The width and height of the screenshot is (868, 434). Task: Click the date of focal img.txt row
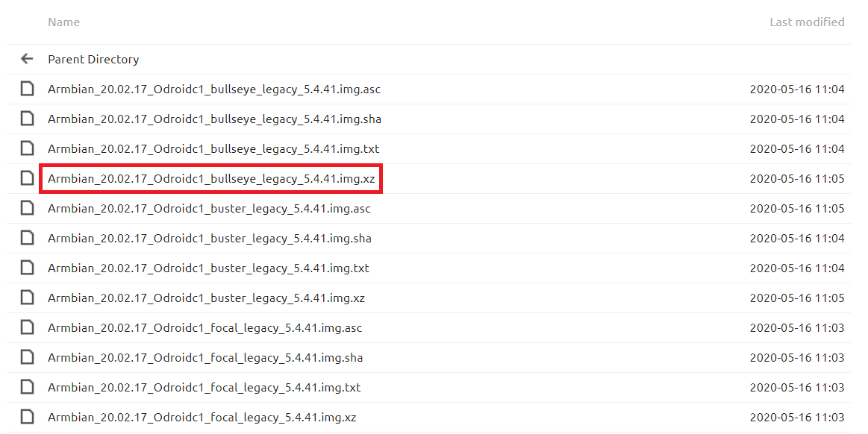[797, 388]
